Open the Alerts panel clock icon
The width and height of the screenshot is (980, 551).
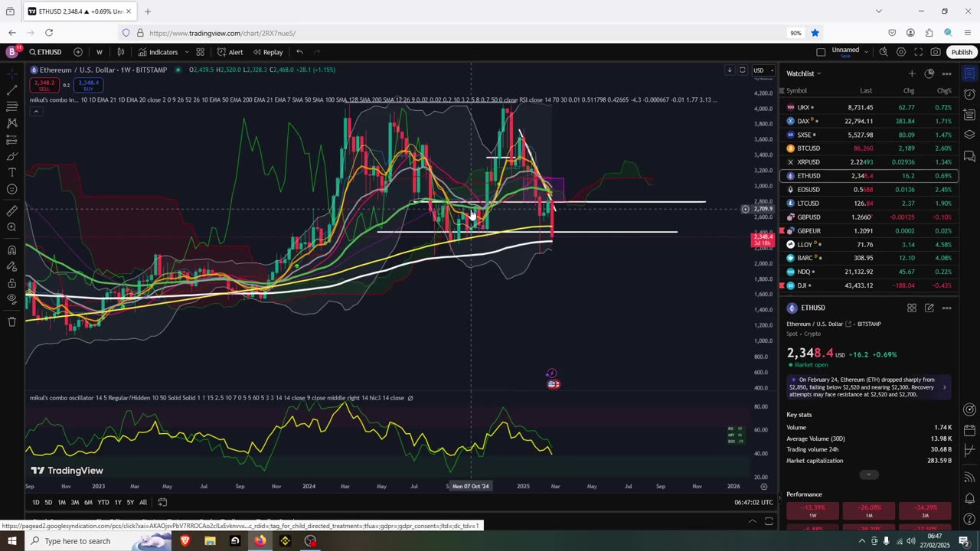pyautogui.click(x=969, y=94)
